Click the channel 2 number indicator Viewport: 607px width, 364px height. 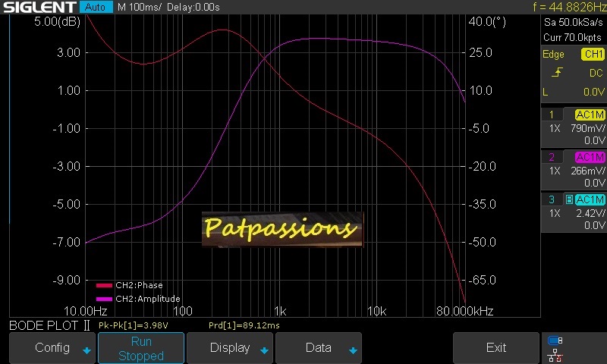(x=552, y=157)
